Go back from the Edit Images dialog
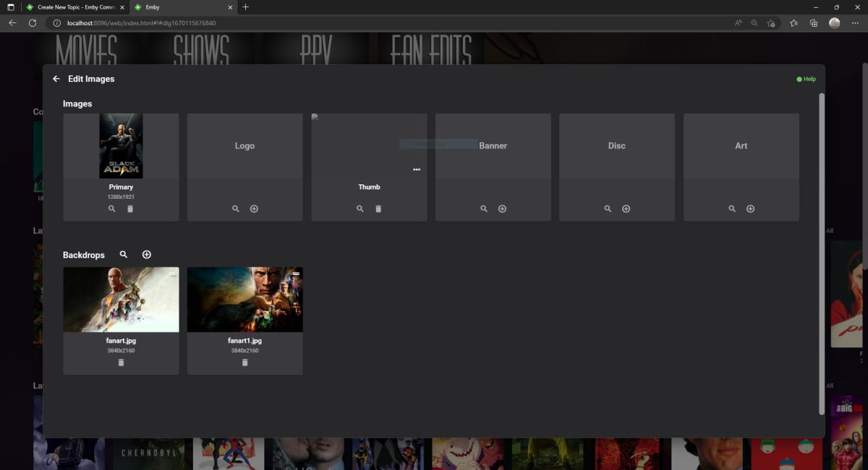Image resolution: width=868 pixels, height=470 pixels. (56, 79)
